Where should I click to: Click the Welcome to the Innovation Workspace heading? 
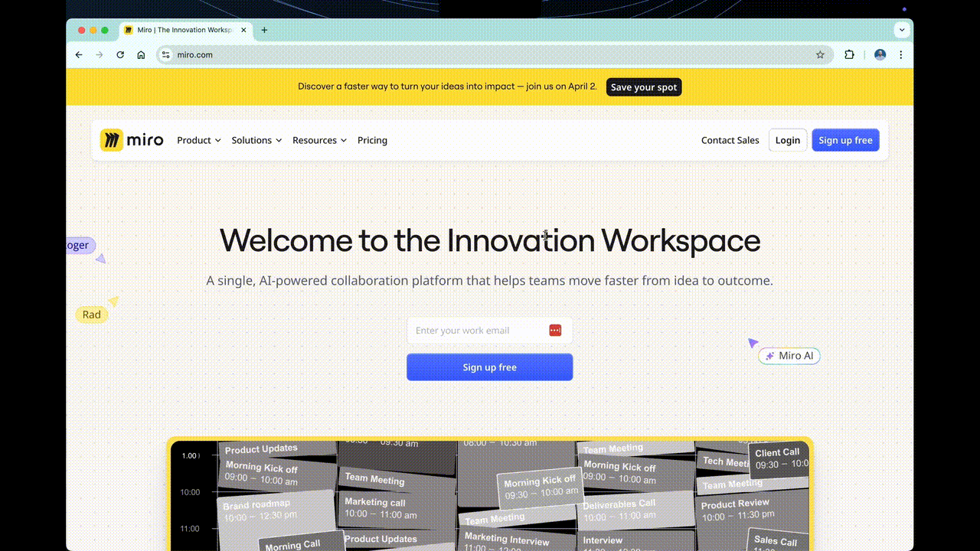click(x=490, y=240)
